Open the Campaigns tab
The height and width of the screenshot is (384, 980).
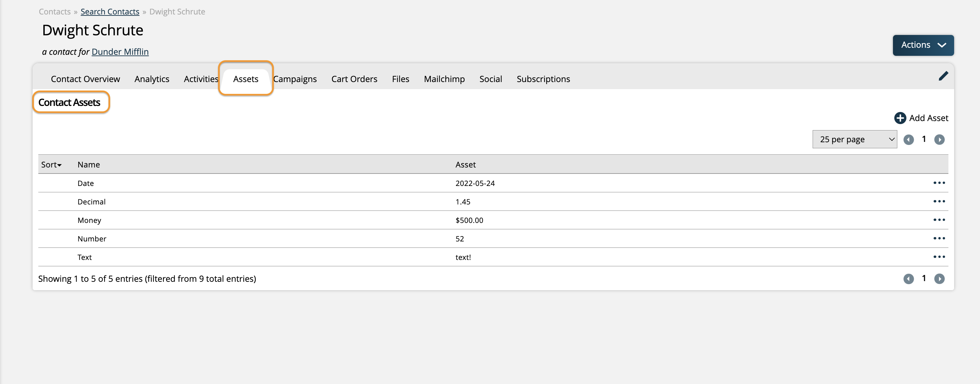click(x=295, y=79)
